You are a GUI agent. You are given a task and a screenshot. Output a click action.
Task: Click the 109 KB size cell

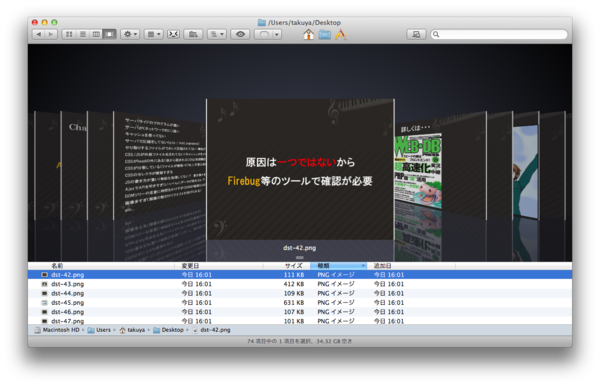(x=294, y=293)
